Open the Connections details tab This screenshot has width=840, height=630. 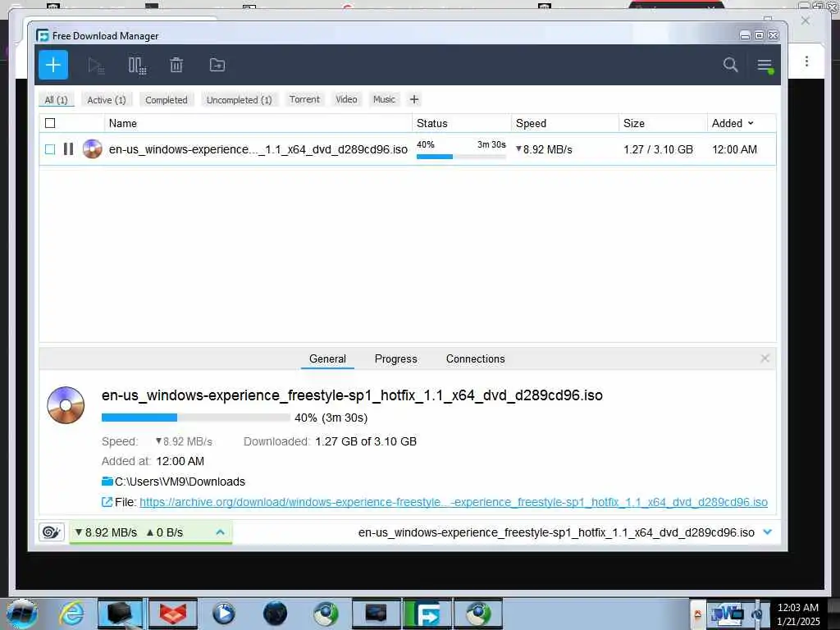pyautogui.click(x=475, y=359)
